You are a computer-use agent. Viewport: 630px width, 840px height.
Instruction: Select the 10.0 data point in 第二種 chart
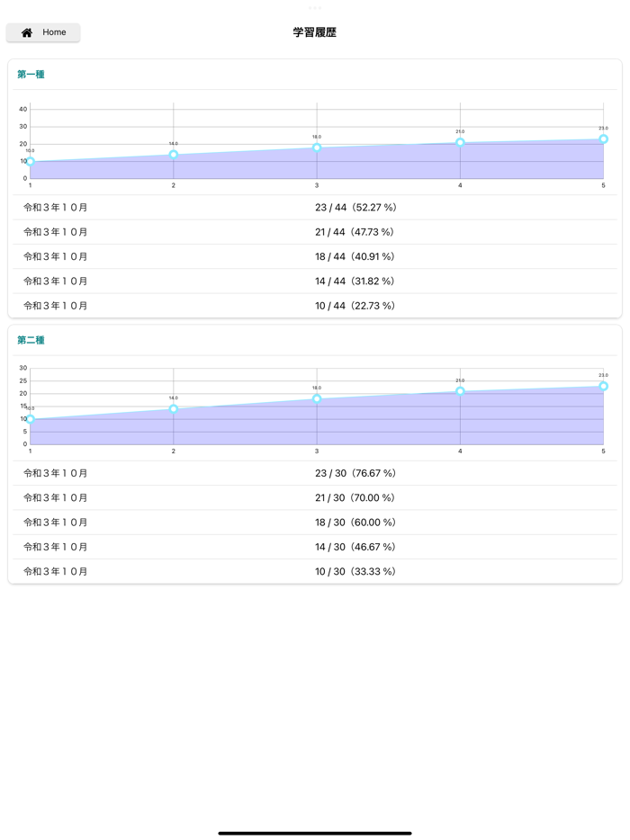30,419
